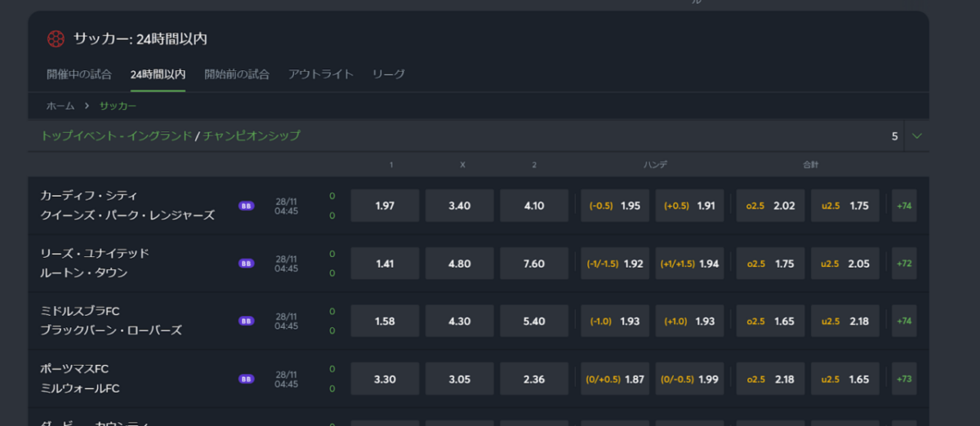
Task: Select the 24時間以内 tab
Action: (x=158, y=74)
